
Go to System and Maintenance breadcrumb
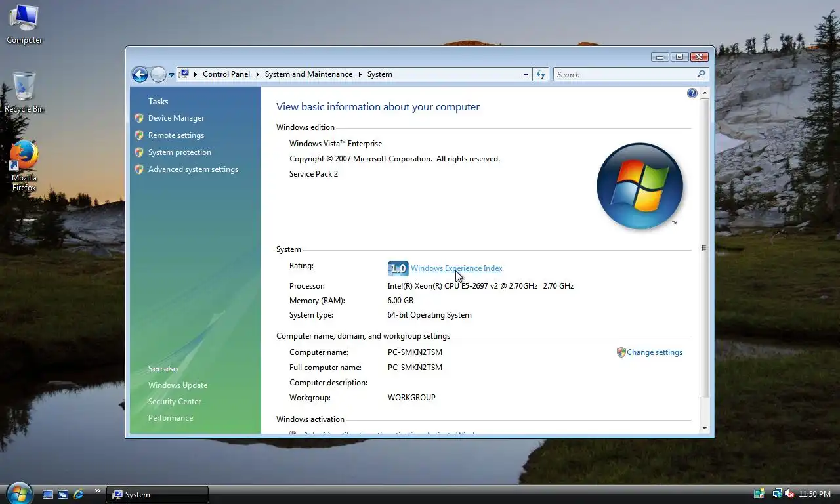tap(308, 74)
